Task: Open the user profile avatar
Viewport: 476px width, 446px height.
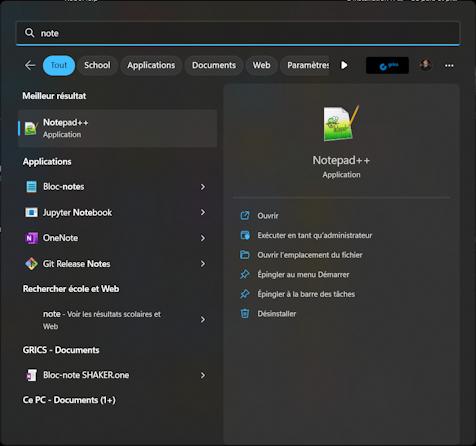Action: [x=426, y=65]
